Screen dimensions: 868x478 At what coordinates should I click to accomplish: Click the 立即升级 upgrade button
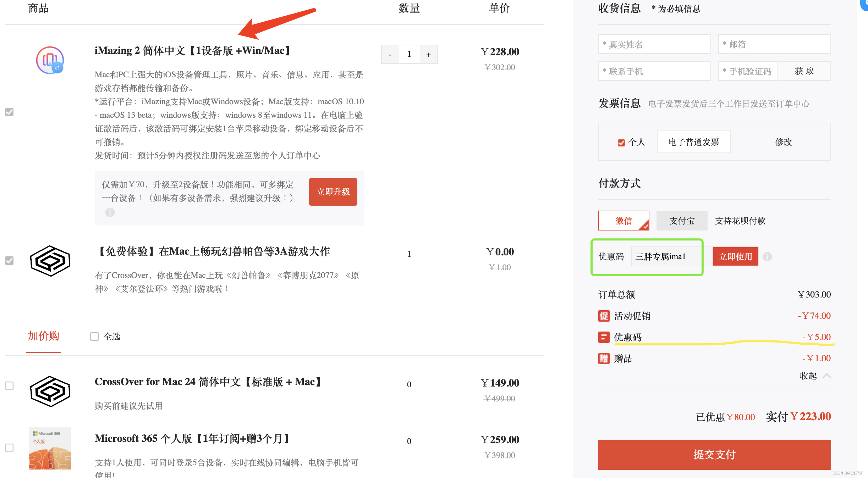click(x=333, y=192)
